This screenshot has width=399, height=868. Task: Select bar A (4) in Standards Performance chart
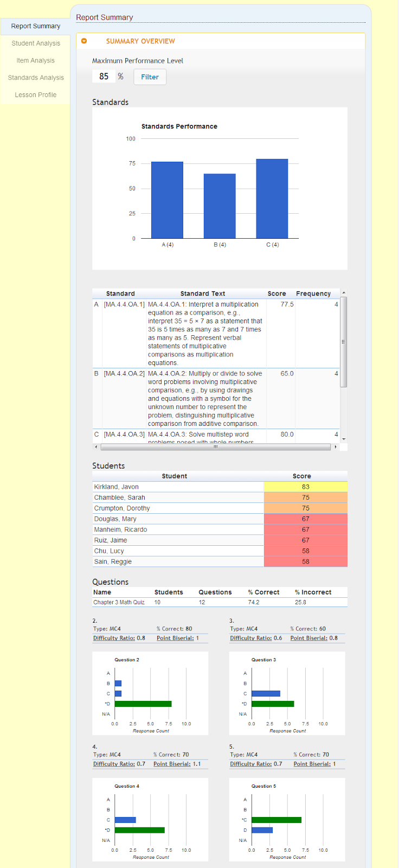click(x=167, y=200)
